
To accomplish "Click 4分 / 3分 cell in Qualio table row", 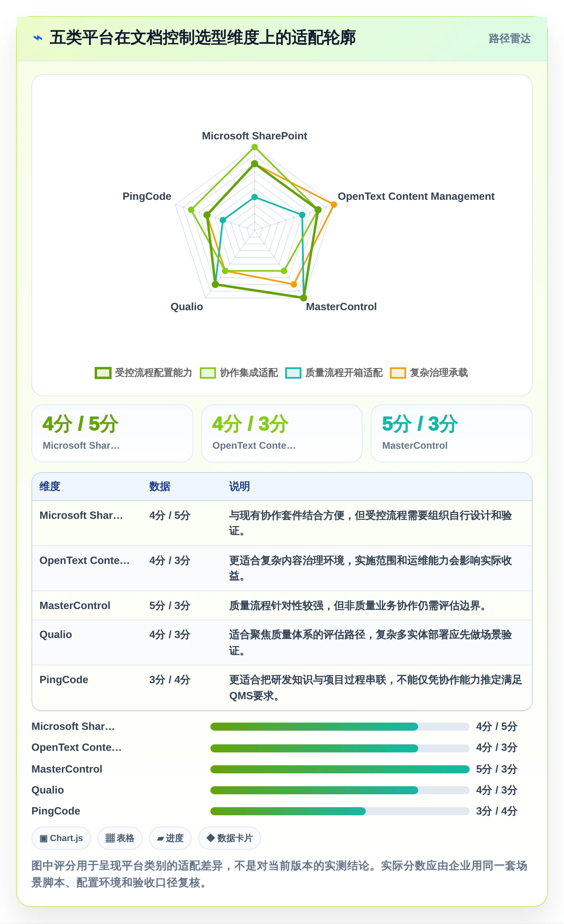I will (170, 635).
